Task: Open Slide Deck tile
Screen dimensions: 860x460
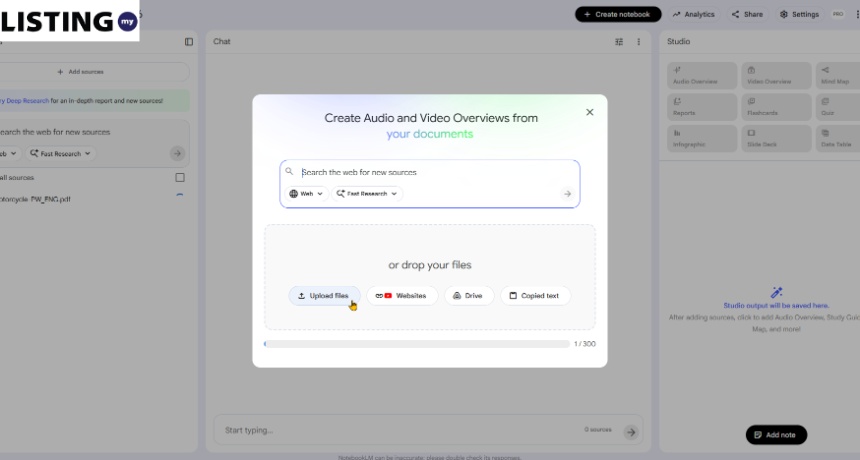Action: point(776,138)
